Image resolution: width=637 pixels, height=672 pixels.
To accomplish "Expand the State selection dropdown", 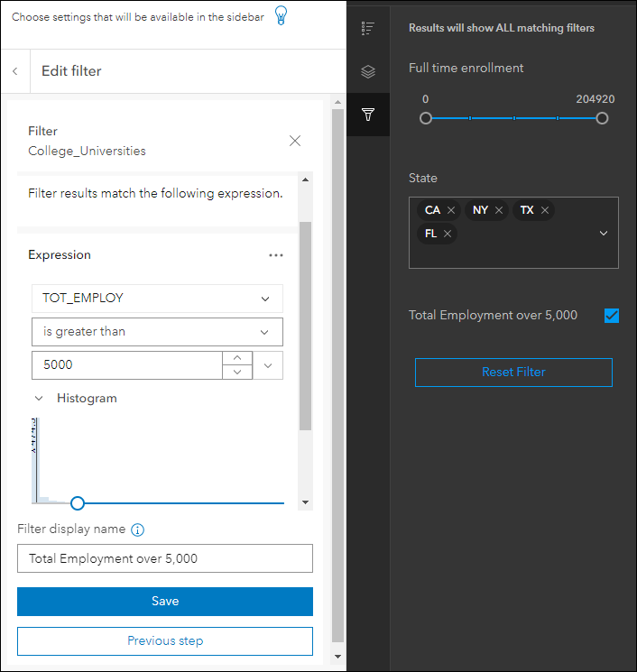I will tap(603, 234).
